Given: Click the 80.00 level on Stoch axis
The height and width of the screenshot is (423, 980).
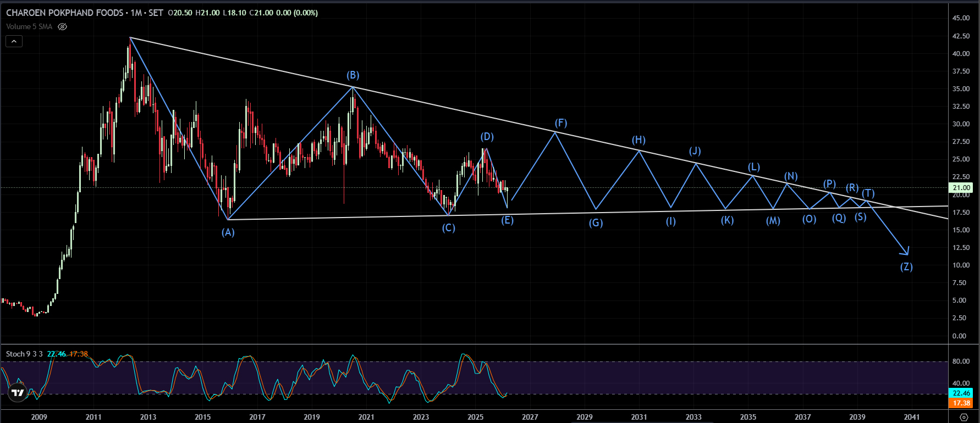Looking at the screenshot, I should [x=961, y=361].
